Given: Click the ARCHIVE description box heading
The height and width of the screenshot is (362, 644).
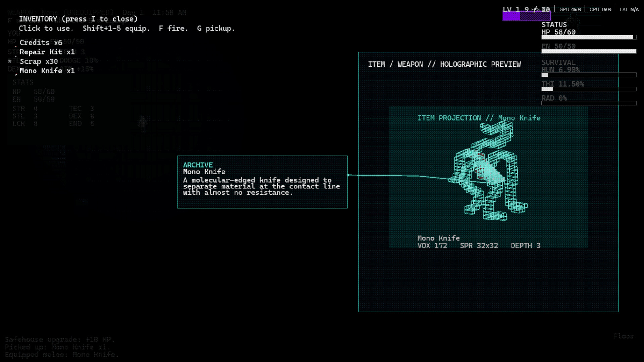Looking at the screenshot, I should click(x=198, y=165).
